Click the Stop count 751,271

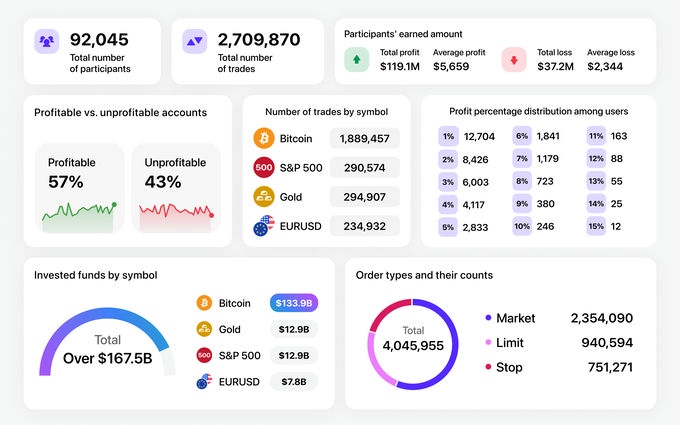coord(611,367)
